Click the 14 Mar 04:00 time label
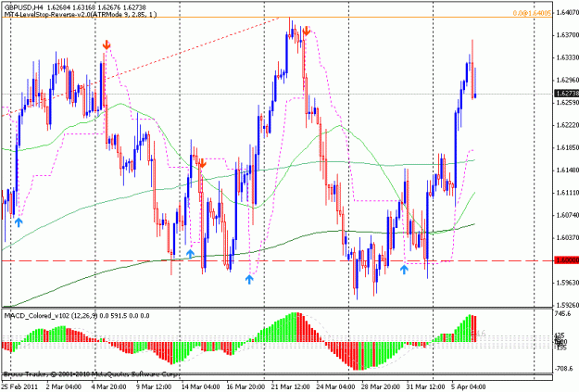This screenshot has height=392, width=579. [x=201, y=386]
